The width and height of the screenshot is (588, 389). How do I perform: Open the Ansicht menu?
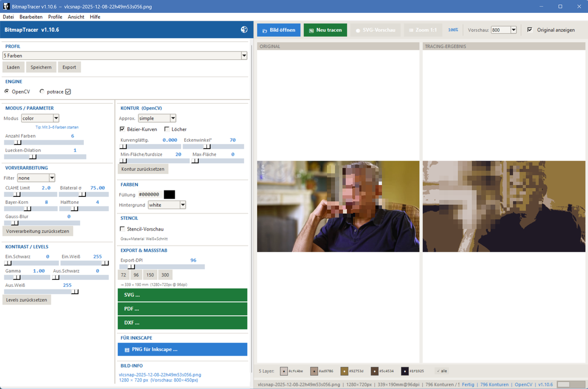[76, 17]
